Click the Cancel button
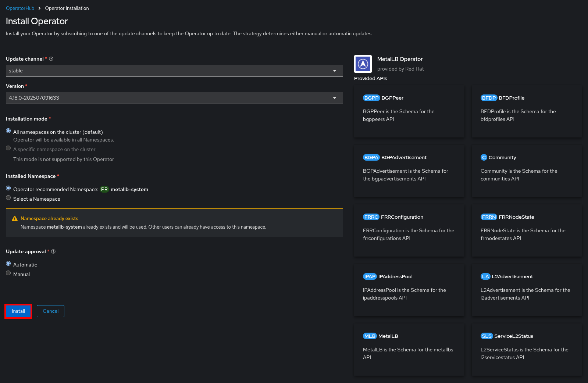The width and height of the screenshot is (588, 383). tap(50, 311)
